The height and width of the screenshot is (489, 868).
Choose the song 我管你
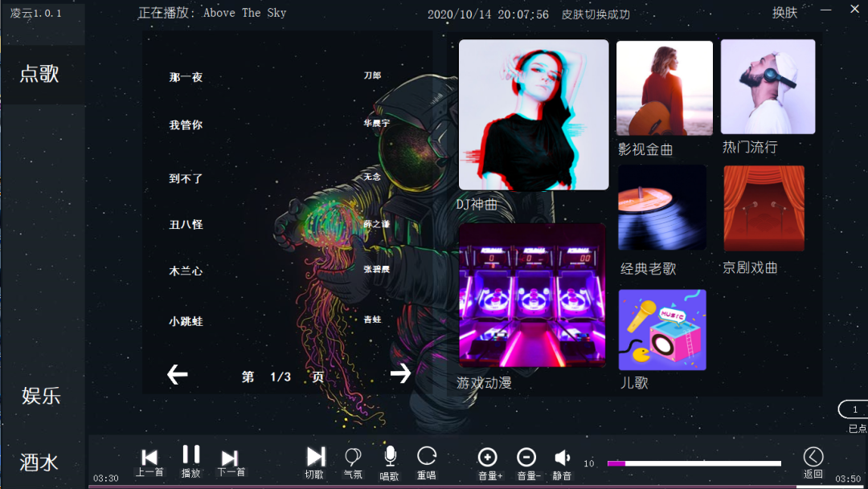186,125
